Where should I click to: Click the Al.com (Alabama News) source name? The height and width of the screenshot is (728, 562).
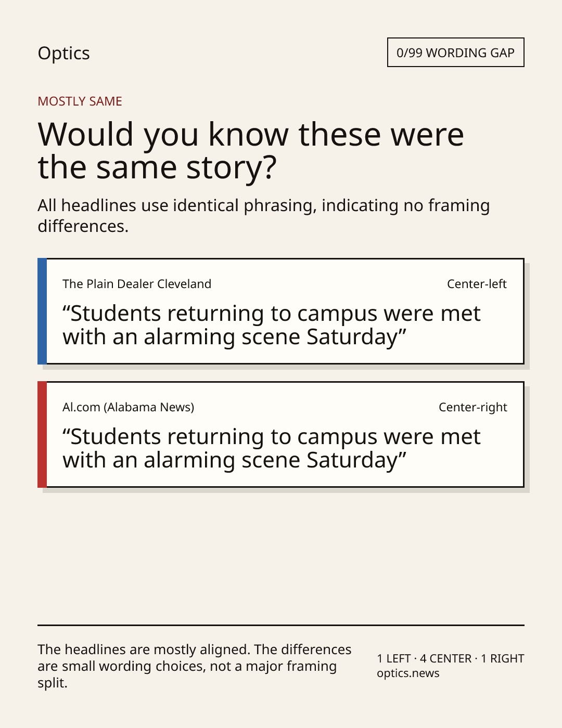pos(128,407)
